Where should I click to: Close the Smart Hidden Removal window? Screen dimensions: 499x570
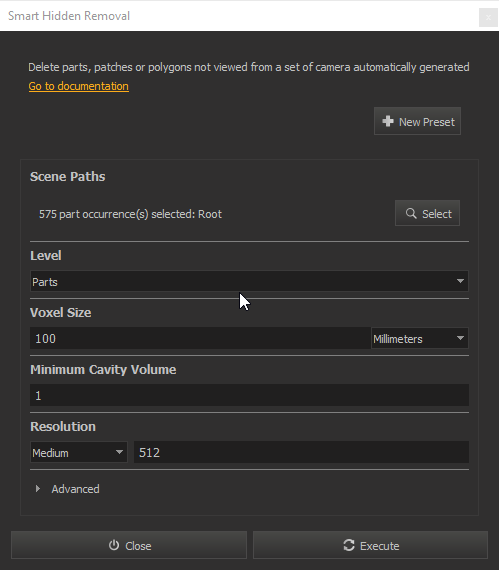tap(488, 17)
